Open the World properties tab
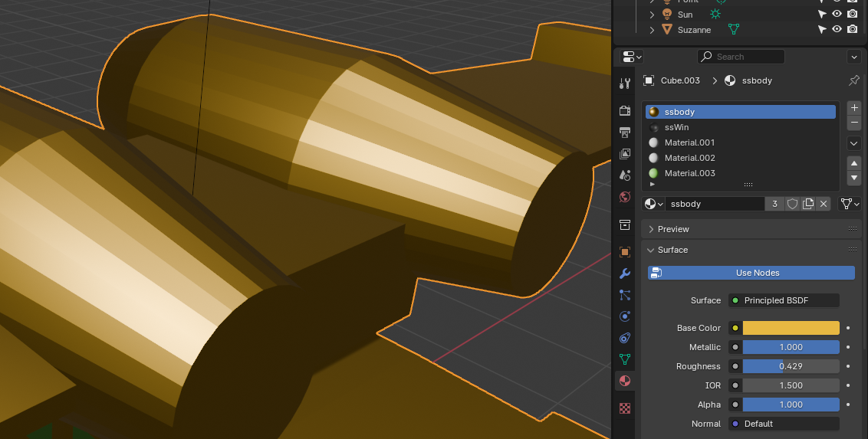 [x=625, y=197]
